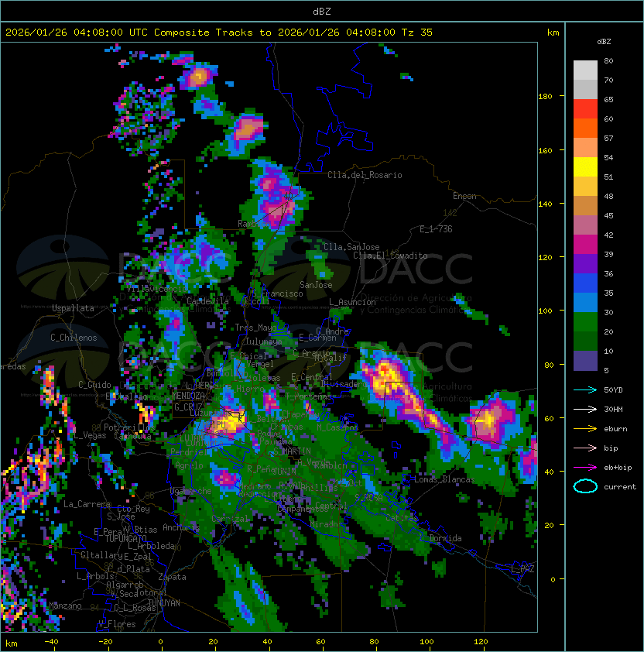This screenshot has width=644, height=652.
Task: Click the L_Asuncion map label
Action: [352, 302]
